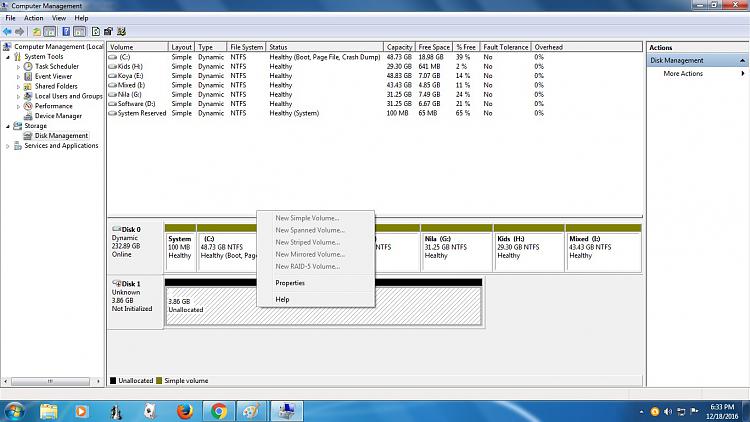Screen dimensions: 750x422
Task: Open the Action menu
Action: click(x=33, y=18)
